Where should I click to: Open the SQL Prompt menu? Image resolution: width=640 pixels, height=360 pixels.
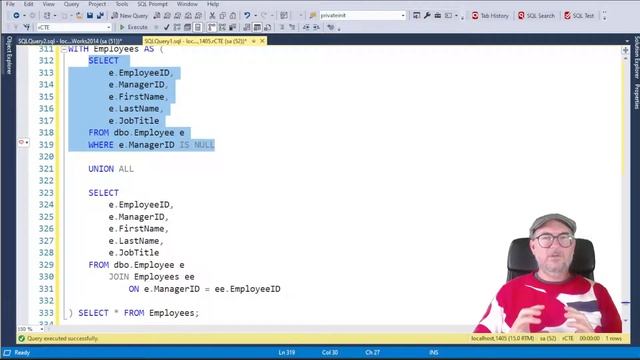point(152,4)
